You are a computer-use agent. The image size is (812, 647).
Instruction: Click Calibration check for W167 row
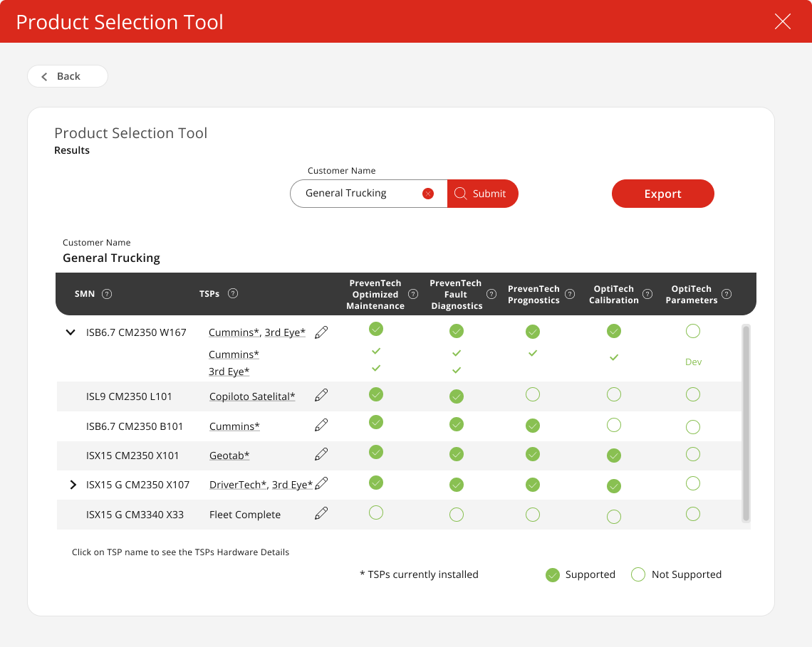pyautogui.click(x=614, y=331)
